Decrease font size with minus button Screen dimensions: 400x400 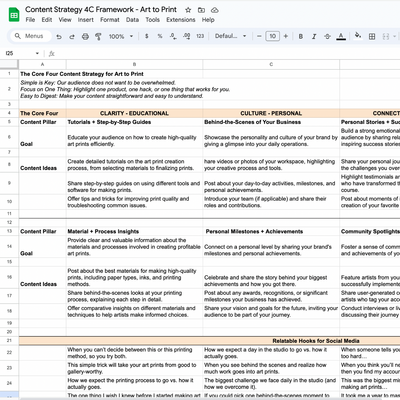click(259, 36)
